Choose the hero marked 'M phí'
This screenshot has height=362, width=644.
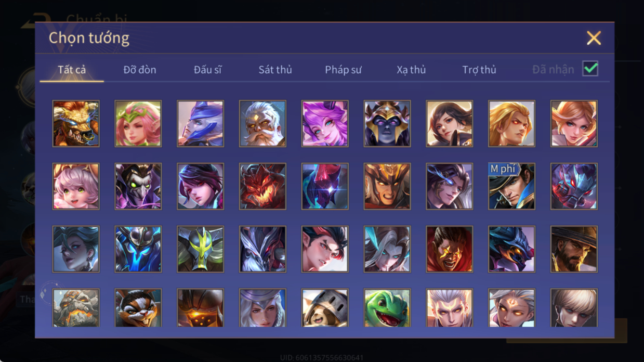tap(511, 186)
